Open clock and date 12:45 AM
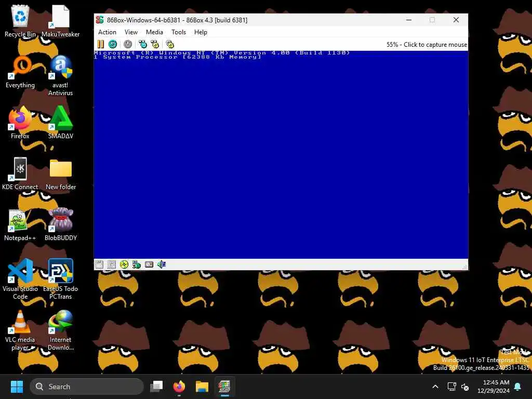This screenshot has height=399, width=532. 493,387
